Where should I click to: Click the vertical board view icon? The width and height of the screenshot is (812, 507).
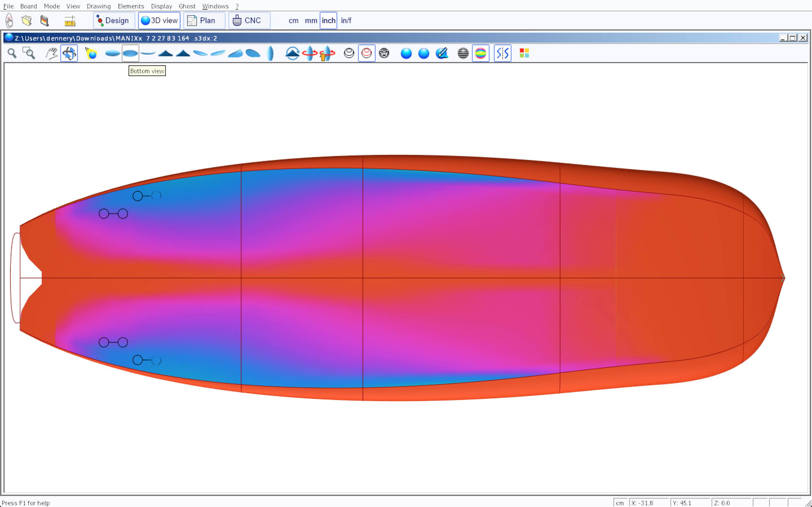tap(270, 53)
